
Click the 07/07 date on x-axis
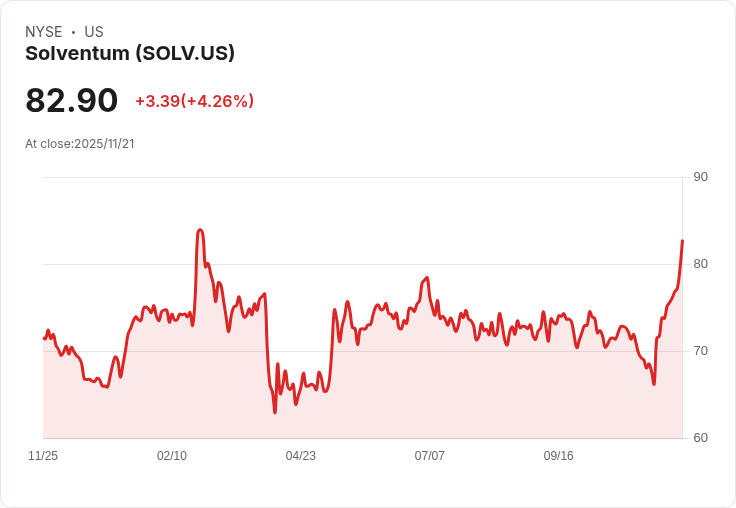(x=430, y=456)
